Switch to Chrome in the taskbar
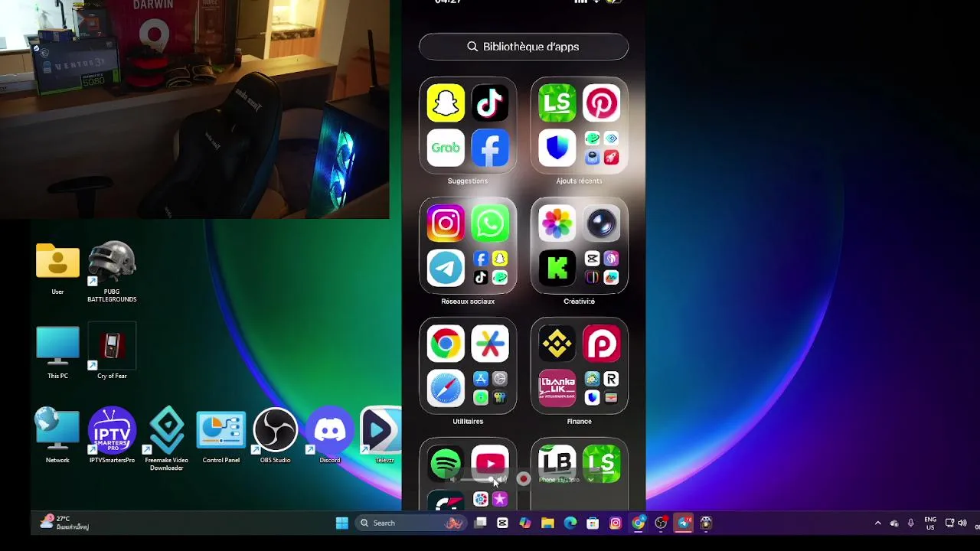Viewport: 980px width, 551px height. 638,523
